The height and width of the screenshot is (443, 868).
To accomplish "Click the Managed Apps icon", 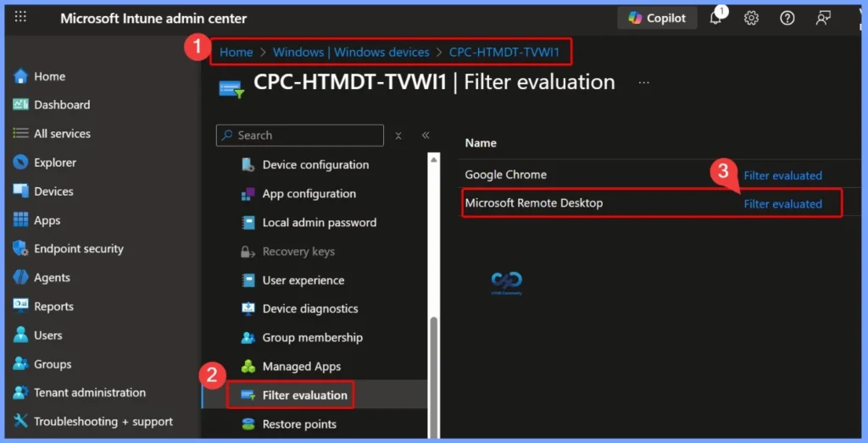I will pos(248,366).
